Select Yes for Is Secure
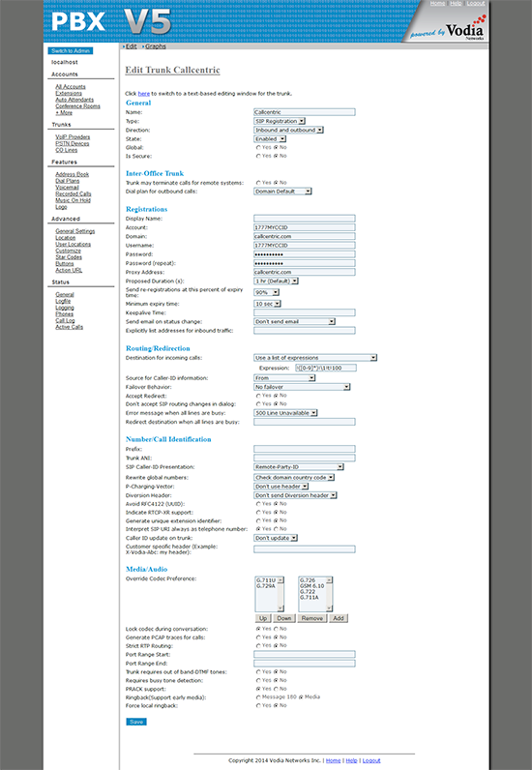This screenshot has height=770, width=532. coord(258,156)
